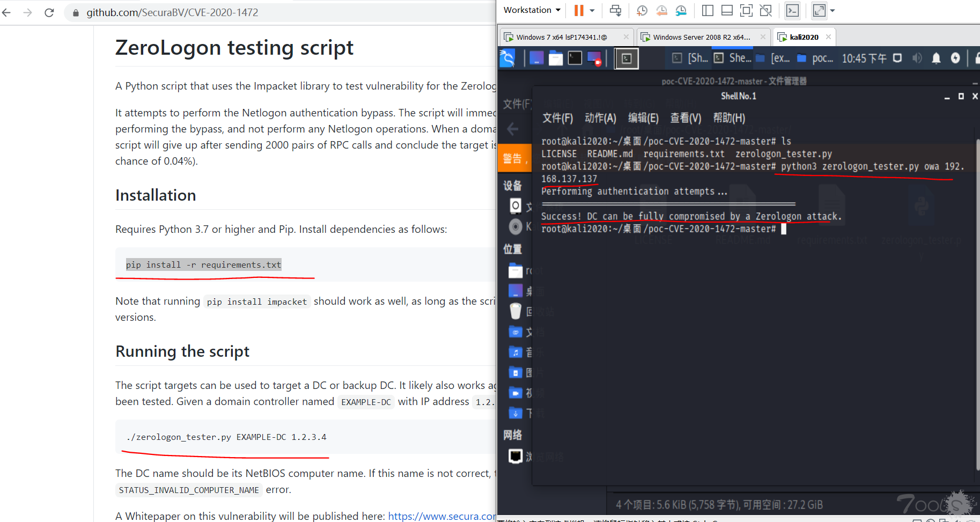The width and height of the screenshot is (980, 522).
Task: Enter full screen mode icon in VMware
Action: tap(746, 10)
